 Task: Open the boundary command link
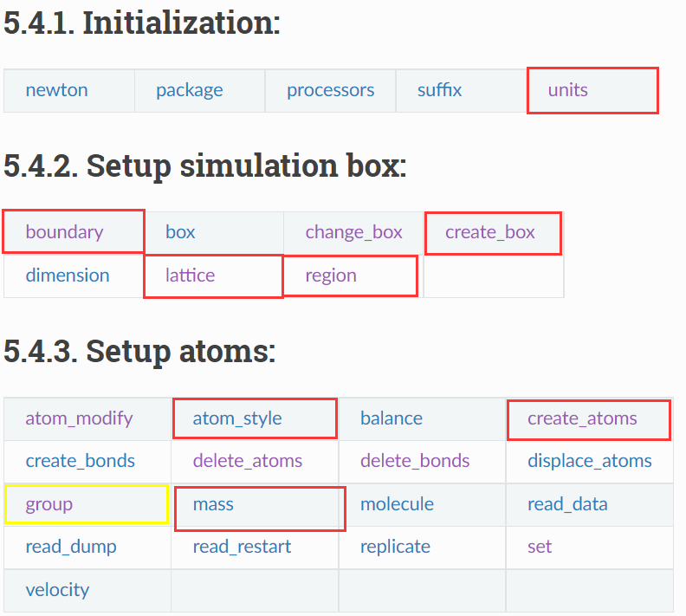coord(64,232)
